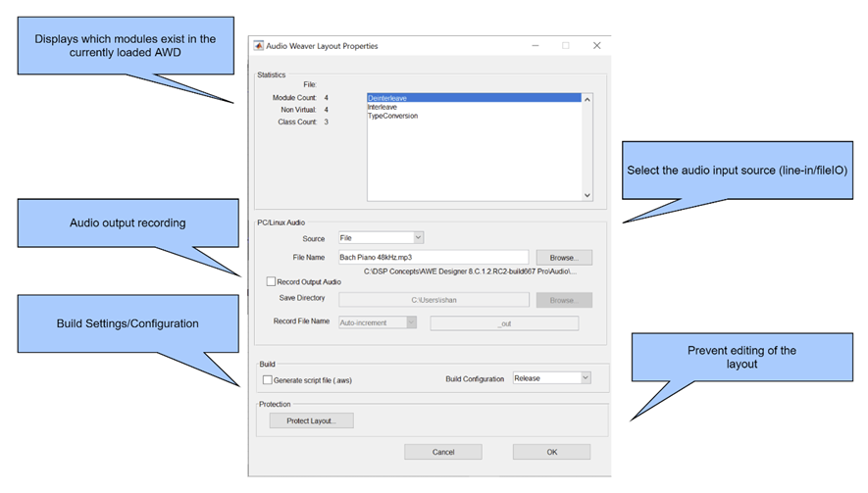
Task: Click the module list scrollbar down arrow
Action: tap(587, 195)
